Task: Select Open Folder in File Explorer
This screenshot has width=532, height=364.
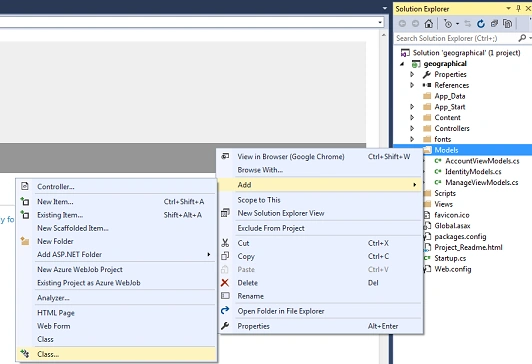Action: [281, 311]
